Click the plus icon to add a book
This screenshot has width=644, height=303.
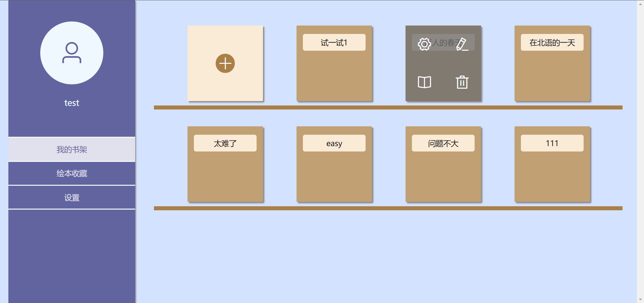[x=225, y=63]
